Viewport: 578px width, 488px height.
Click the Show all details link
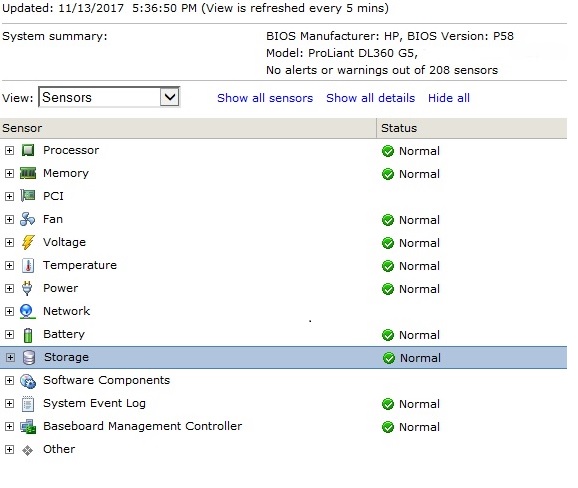(370, 98)
